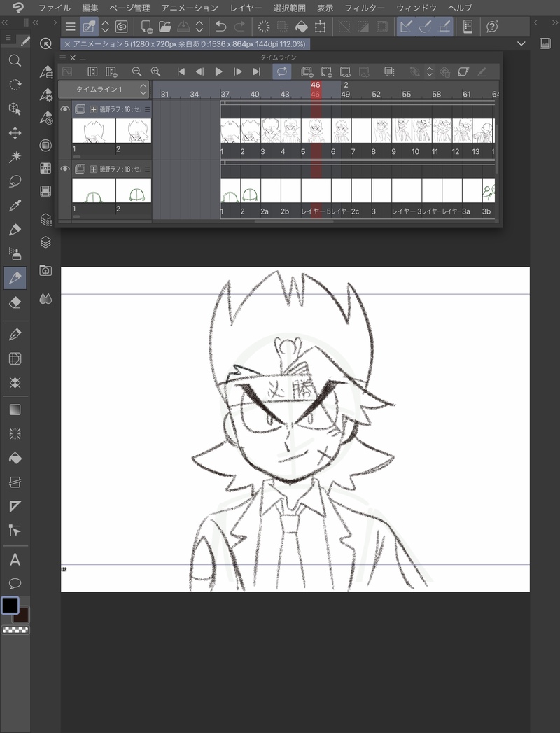Go to the first frame

click(181, 71)
